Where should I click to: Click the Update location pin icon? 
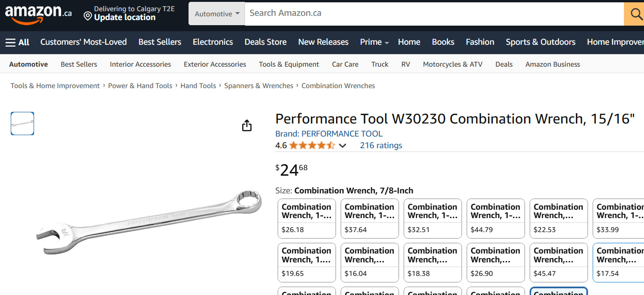click(x=88, y=17)
